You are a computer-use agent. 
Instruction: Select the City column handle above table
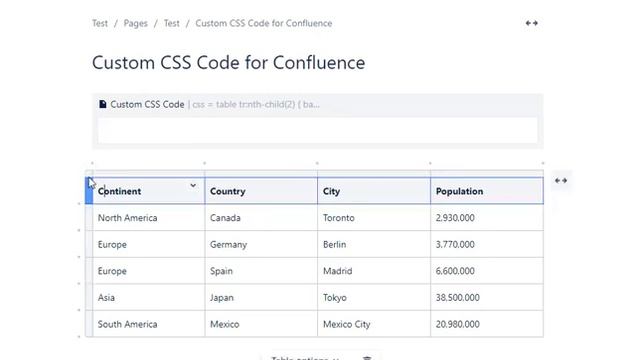point(374,173)
